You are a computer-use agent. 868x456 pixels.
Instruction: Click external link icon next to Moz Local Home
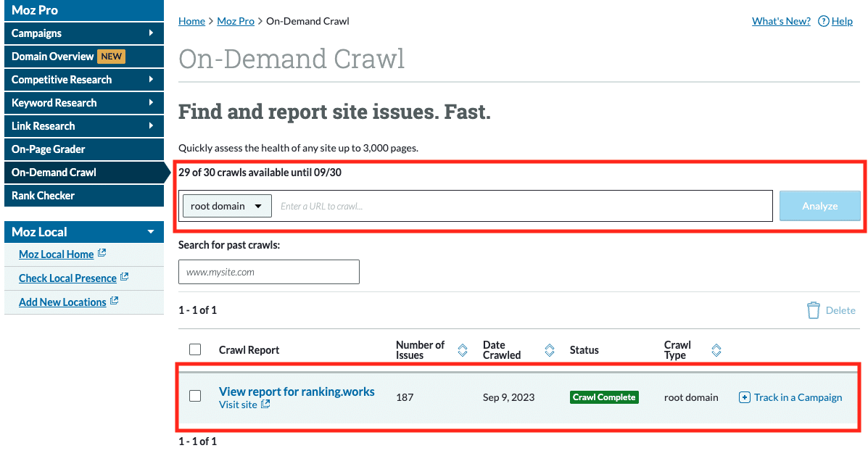102,254
